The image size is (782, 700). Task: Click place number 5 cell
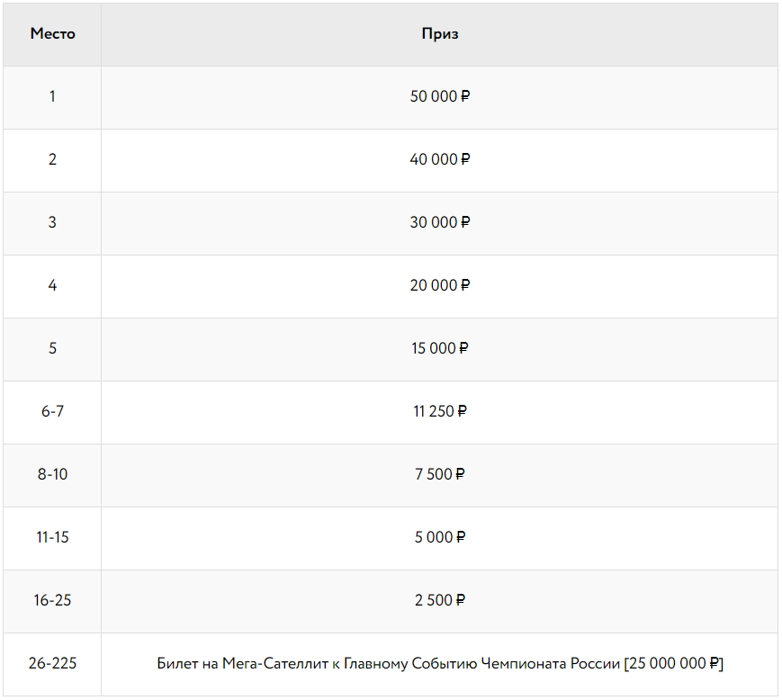coord(52,348)
